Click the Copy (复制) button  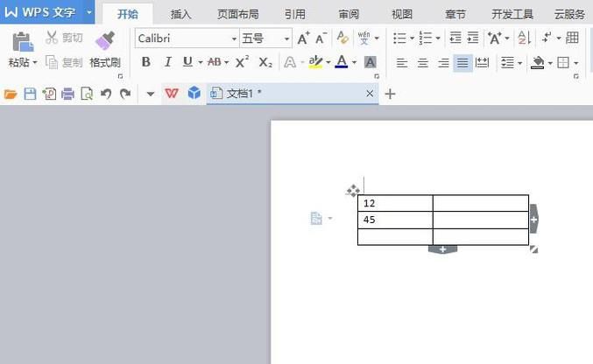(64, 62)
